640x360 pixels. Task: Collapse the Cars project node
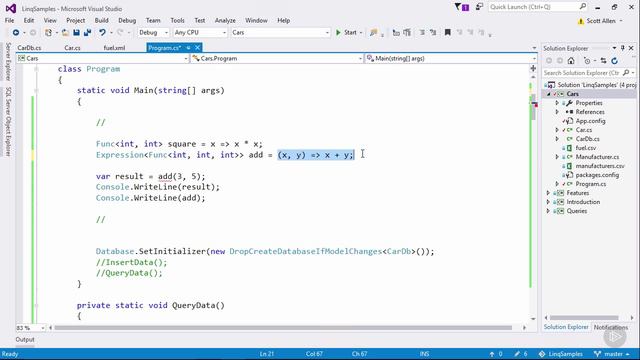point(549,94)
